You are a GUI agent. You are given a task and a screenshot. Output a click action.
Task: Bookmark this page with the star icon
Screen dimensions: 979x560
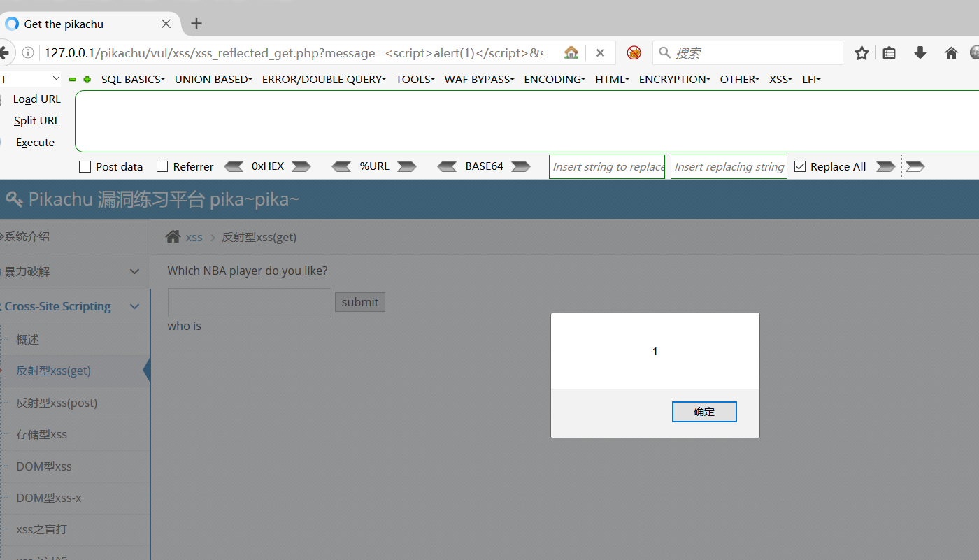862,52
